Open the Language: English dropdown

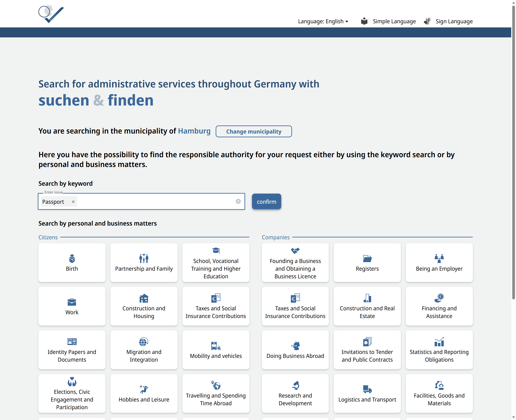coord(323,21)
